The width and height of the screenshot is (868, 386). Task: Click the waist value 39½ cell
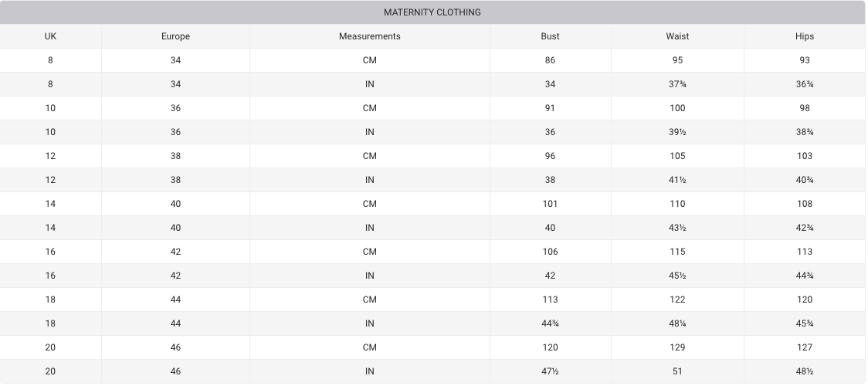tap(677, 132)
